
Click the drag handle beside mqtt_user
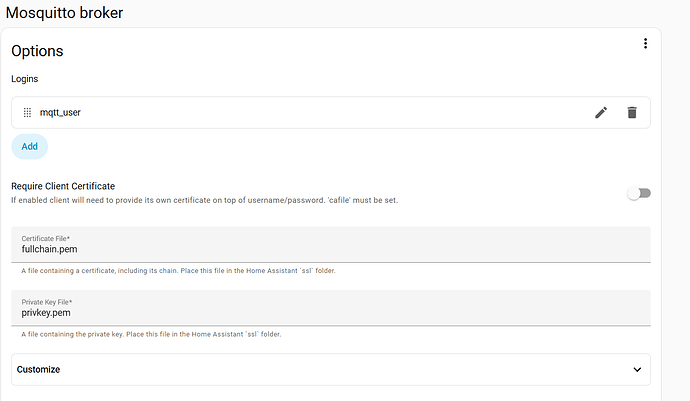tap(27, 113)
